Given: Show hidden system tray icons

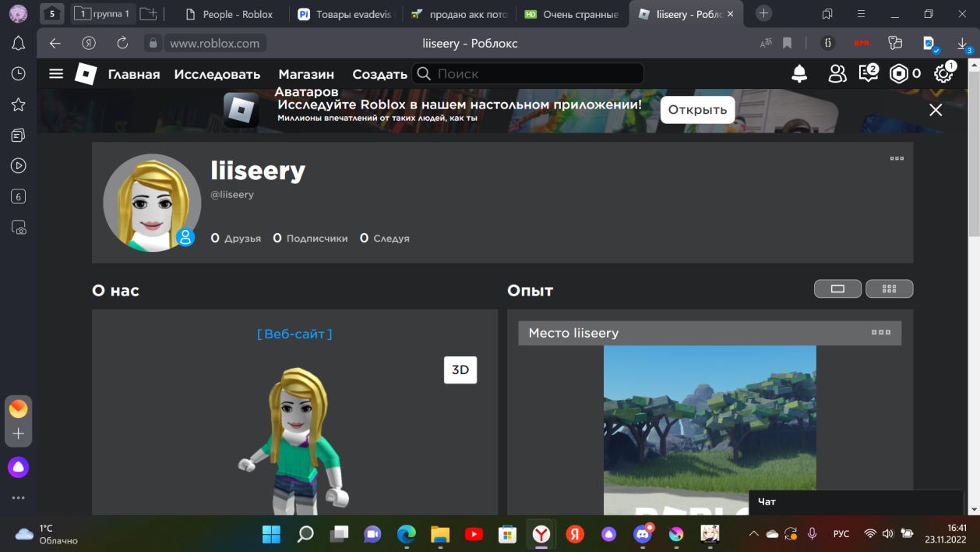Looking at the screenshot, I should (x=753, y=534).
